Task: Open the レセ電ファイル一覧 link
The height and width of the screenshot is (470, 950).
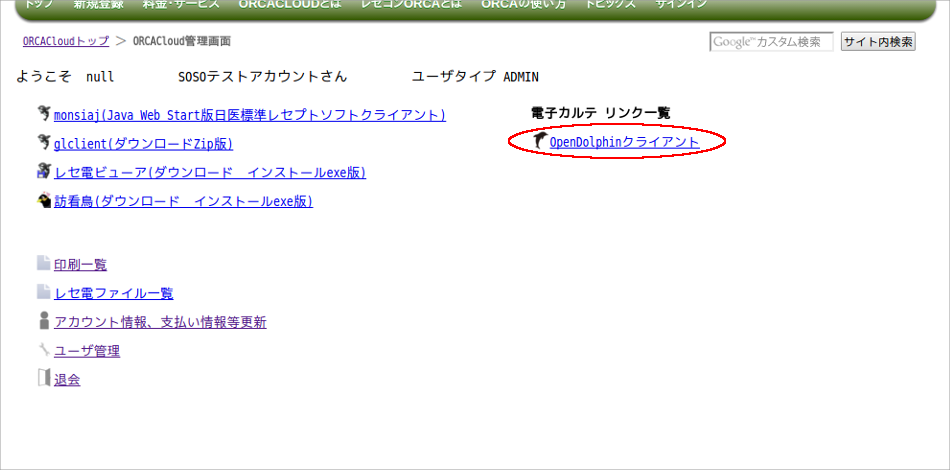Action: pos(114,294)
